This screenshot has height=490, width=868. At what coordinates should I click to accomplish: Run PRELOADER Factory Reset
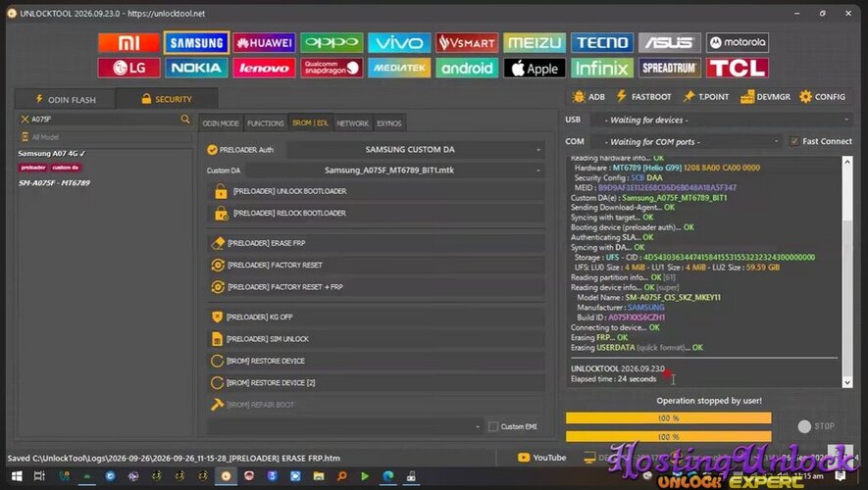pos(377,265)
